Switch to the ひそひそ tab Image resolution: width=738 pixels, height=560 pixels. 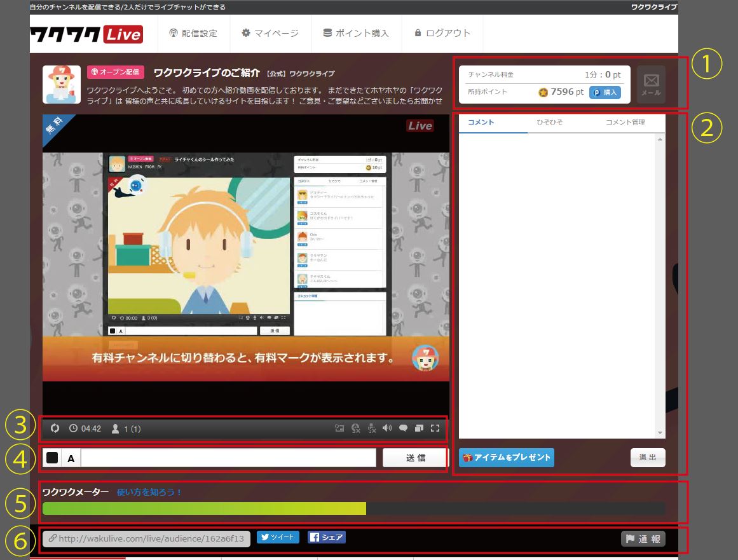tap(549, 122)
